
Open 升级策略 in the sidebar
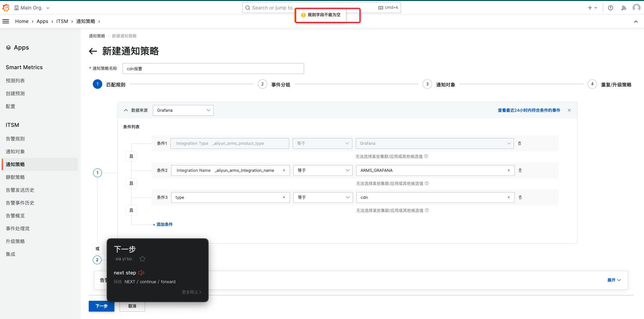click(15, 241)
